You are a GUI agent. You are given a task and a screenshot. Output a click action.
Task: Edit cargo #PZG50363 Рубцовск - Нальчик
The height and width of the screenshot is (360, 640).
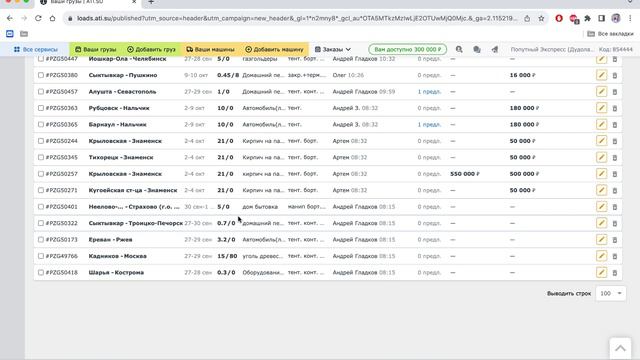(x=601, y=108)
